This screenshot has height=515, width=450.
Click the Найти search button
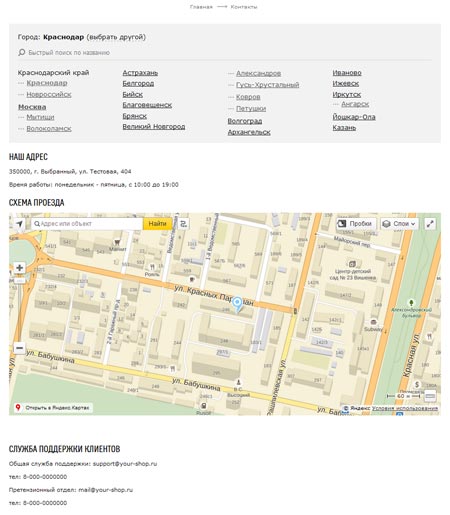[158, 224]
